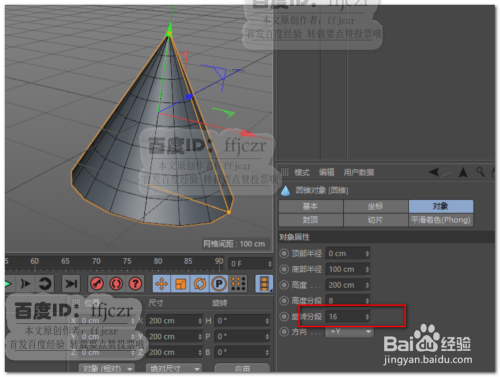500x377 pixels.
Task: Click the 旋转分段 field showing 16
Action: (348, 316)
